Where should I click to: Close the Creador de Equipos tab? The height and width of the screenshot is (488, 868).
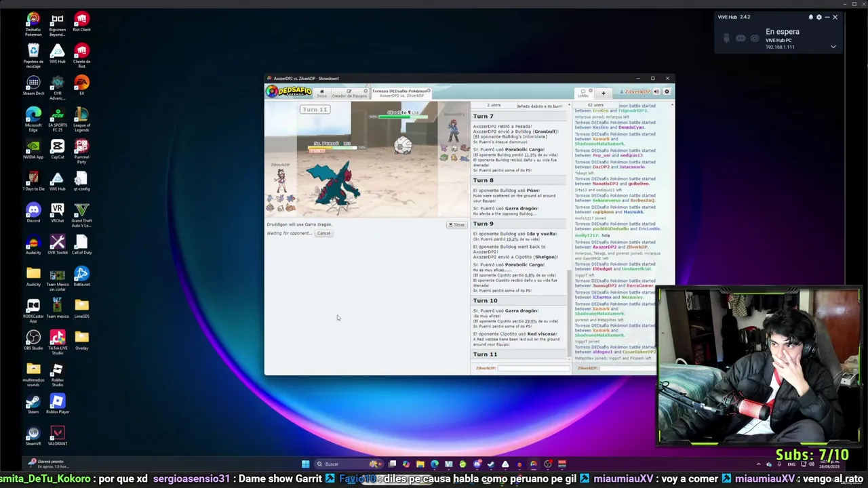coord(366,90)
